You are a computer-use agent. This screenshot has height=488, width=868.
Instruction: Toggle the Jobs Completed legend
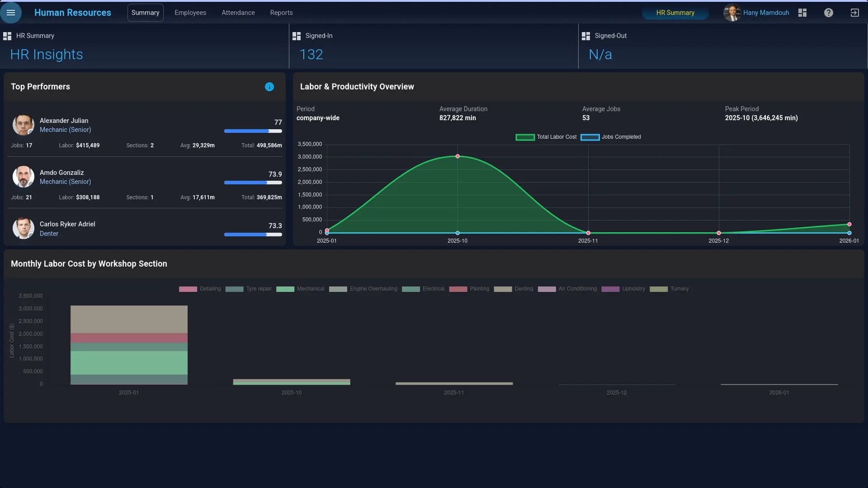coord(611,137)
